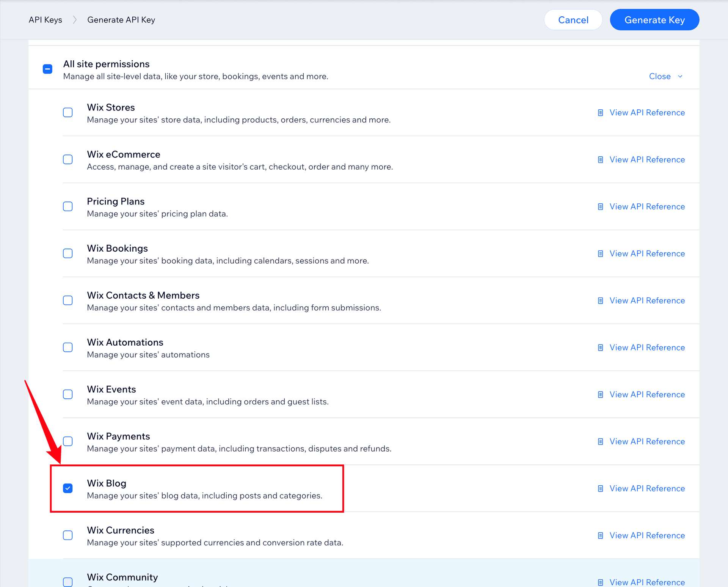Click the document icon for Wix Currencies reference

point(600,535)
